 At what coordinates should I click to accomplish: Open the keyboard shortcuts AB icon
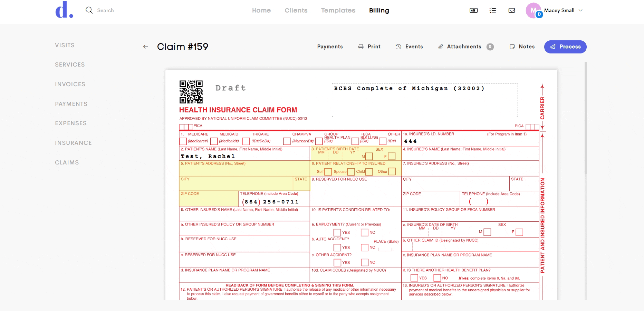[474, 10]
